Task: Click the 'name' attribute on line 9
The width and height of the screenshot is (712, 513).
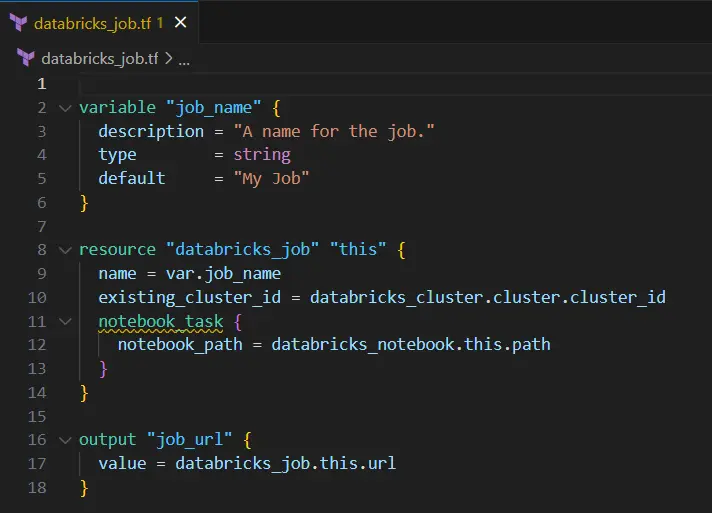Action: click(x=118, y=273)
